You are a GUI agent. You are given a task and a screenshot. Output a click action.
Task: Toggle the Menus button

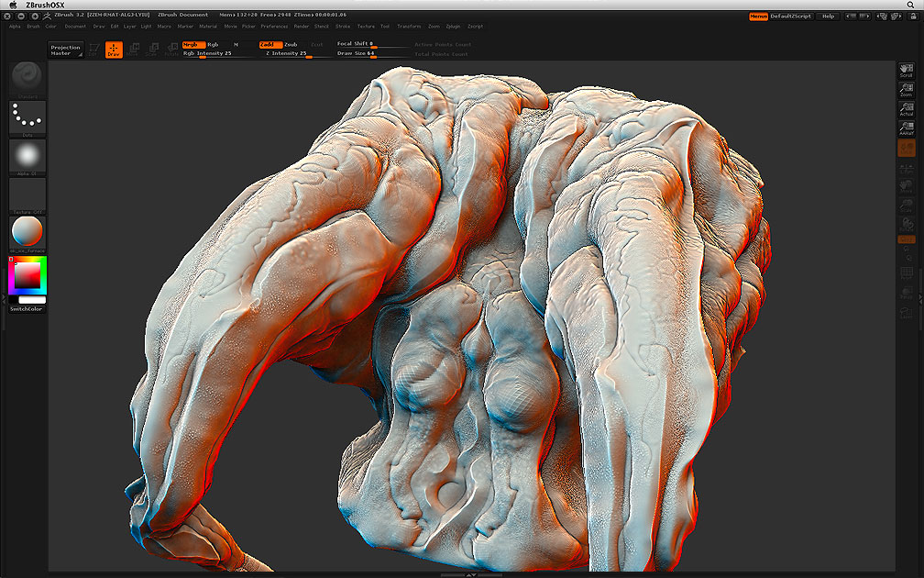tap(758, 17)
